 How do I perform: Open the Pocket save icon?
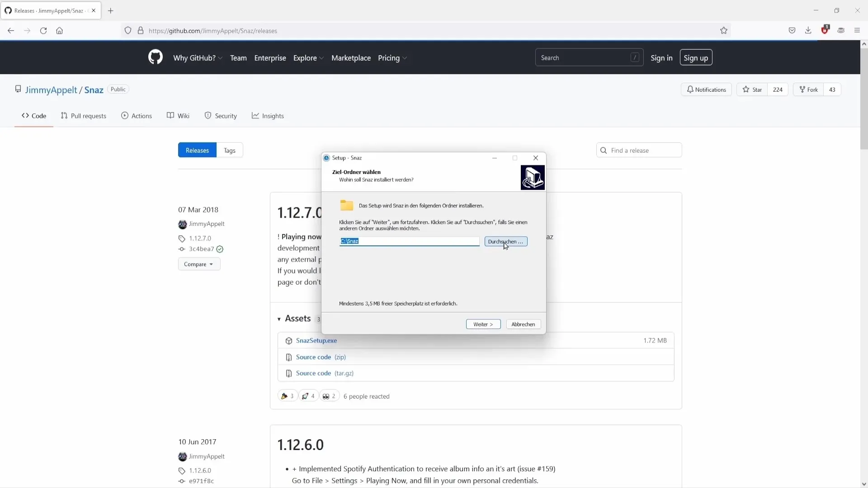click(792, 30)
